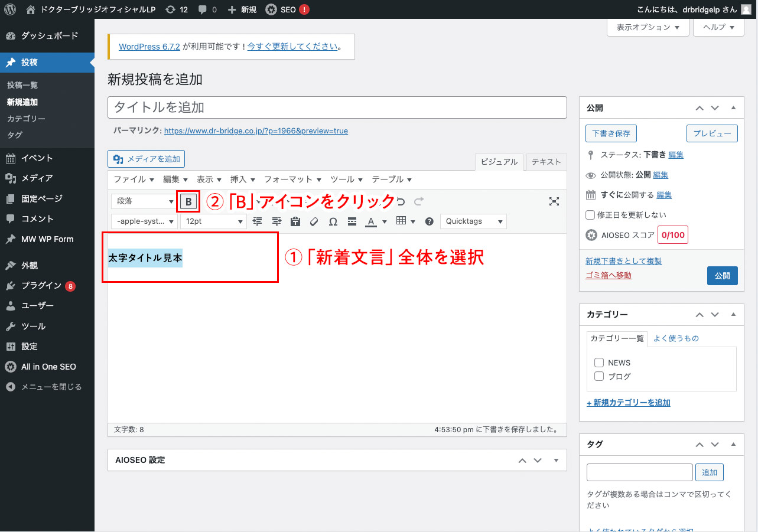The width and height of the screenshot is (758, 532).
Task: Check the NEWS category checkbox
Action: (x=599, y=363)
